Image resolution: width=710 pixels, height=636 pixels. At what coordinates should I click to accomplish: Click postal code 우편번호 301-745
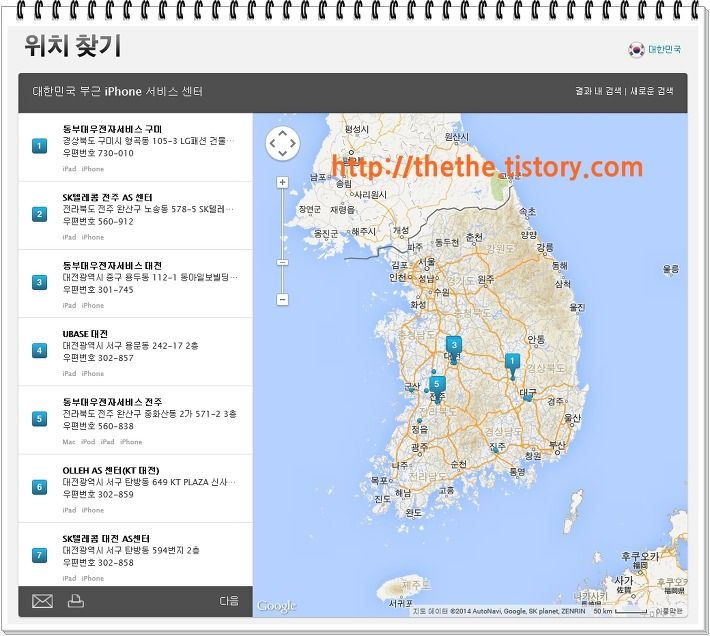(x=98, y=290)
